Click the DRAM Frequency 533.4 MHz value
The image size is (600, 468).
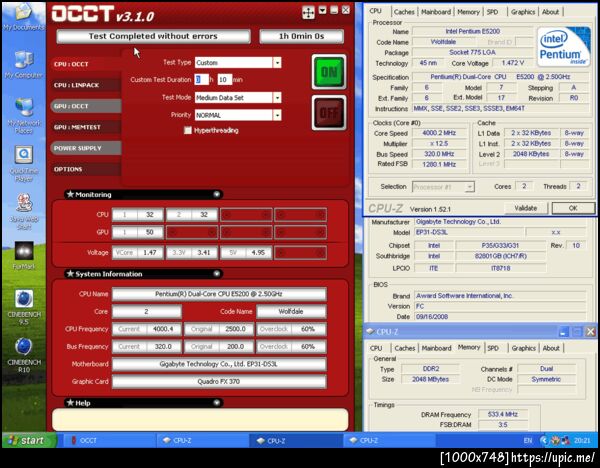point(503,414)
